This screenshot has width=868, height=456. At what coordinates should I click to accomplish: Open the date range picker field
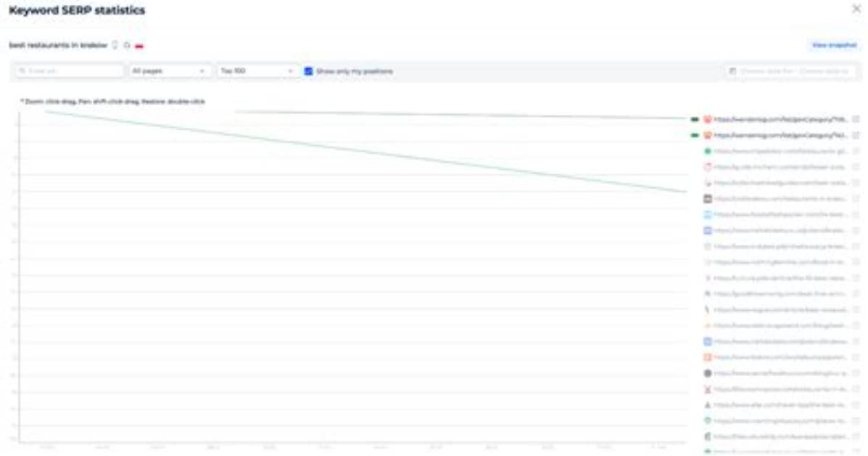pos(790,71)
